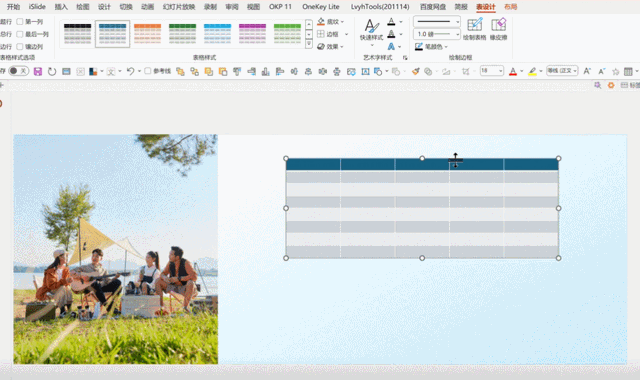This screenshot has height=380, width=640.
Task: Open the pen weight 1.0 磅 dropdown
Action: [x=437, y=34]
